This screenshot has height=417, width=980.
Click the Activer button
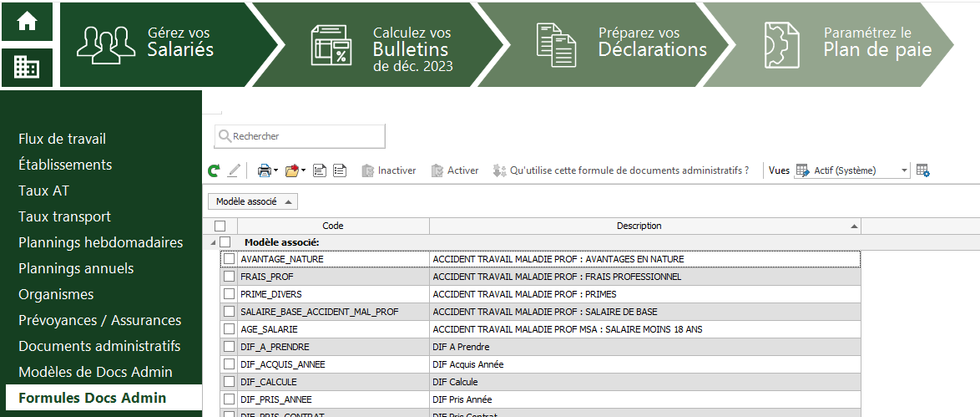[x=455, y=170]
